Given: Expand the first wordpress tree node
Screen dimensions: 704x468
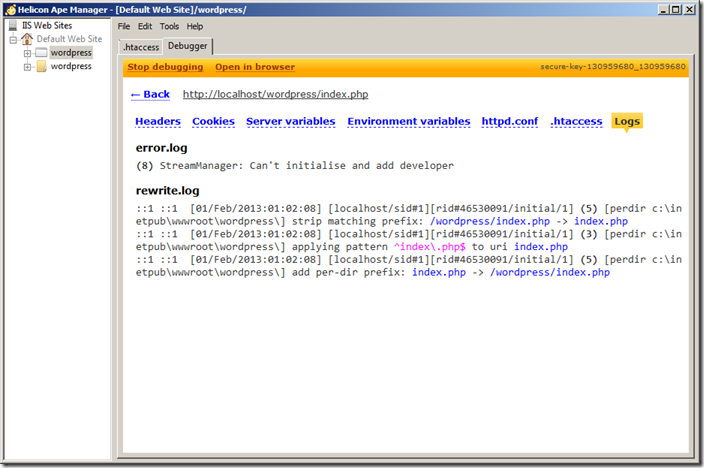Looking at the screenshot, I should [x=27, y=53].
